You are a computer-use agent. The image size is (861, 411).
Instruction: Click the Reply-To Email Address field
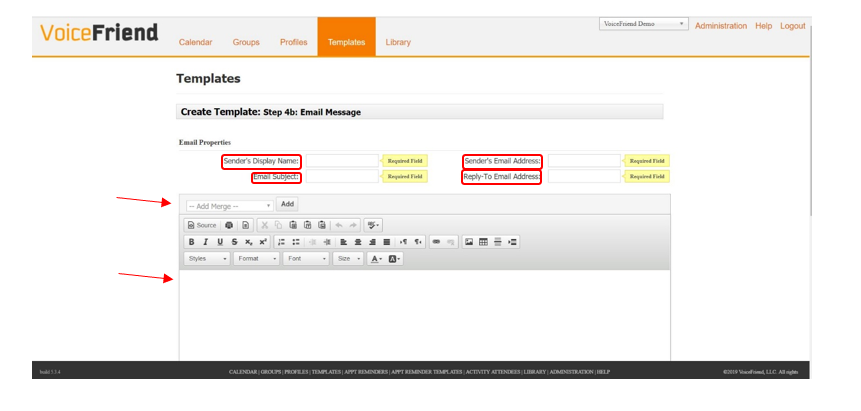click(584, 176)
